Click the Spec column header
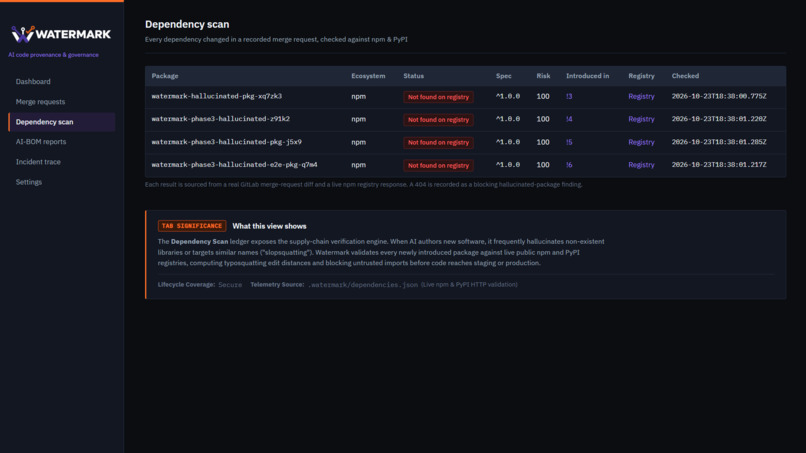This screenshot has width=806, height=453. pos(504,76)
